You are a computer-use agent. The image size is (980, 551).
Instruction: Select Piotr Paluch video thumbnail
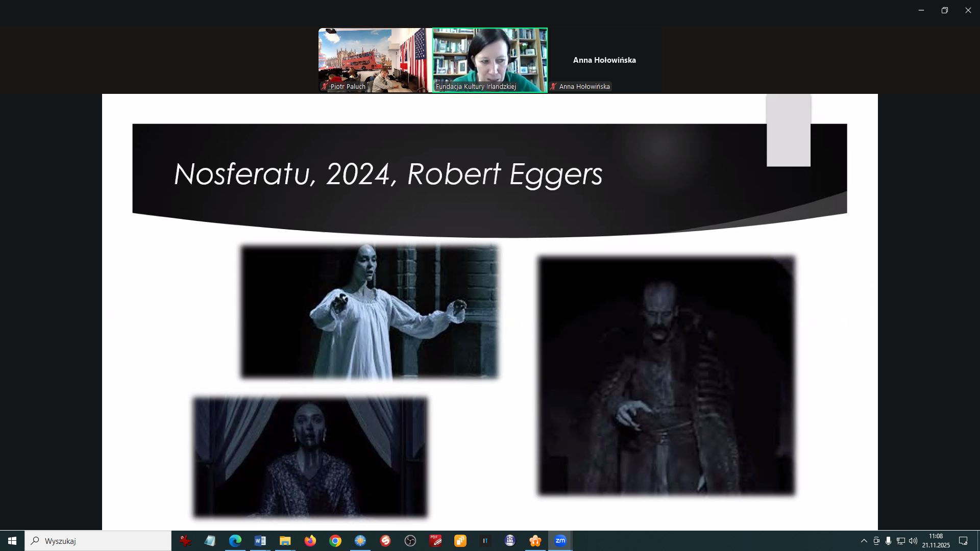coord(375,60)
